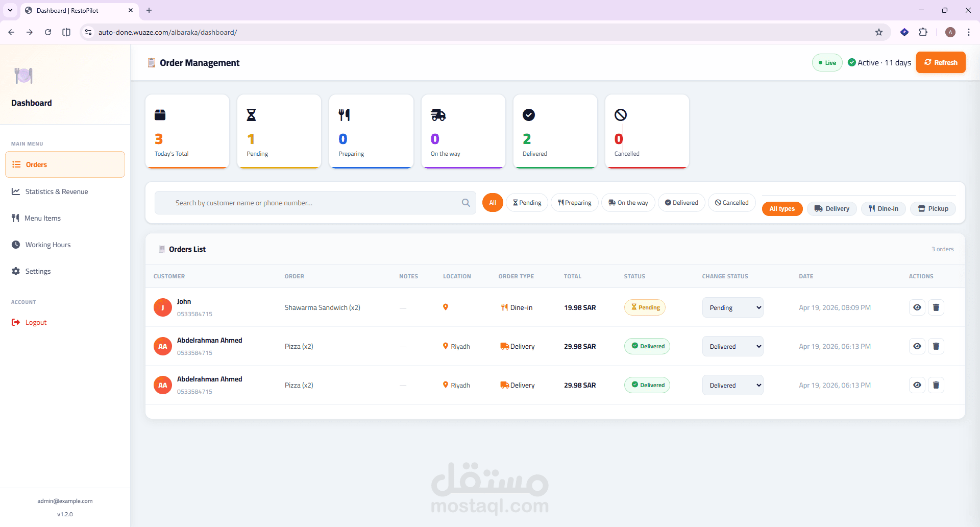Open Settings from the sidebar
980x527 pixels.
65,271
